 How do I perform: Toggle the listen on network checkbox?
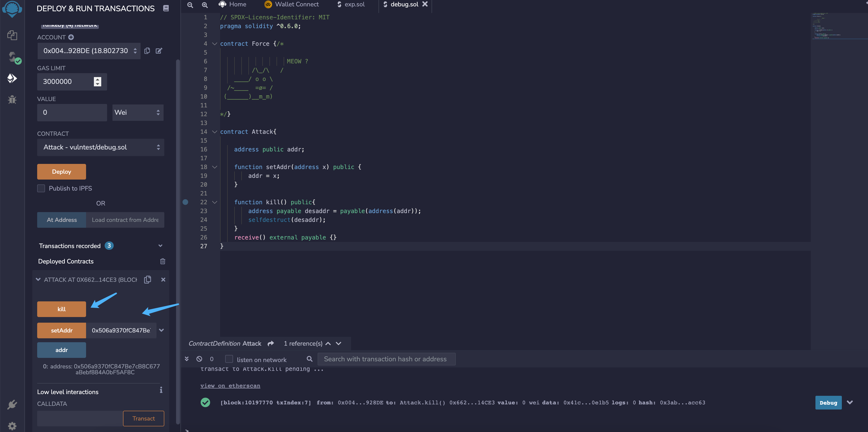(229, 359)
